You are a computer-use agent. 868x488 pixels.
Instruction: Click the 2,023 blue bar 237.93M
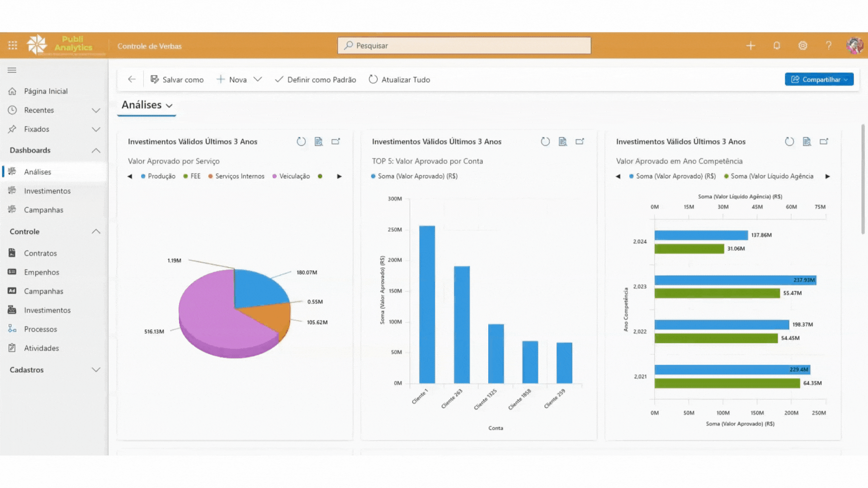[x=735, y=280]
